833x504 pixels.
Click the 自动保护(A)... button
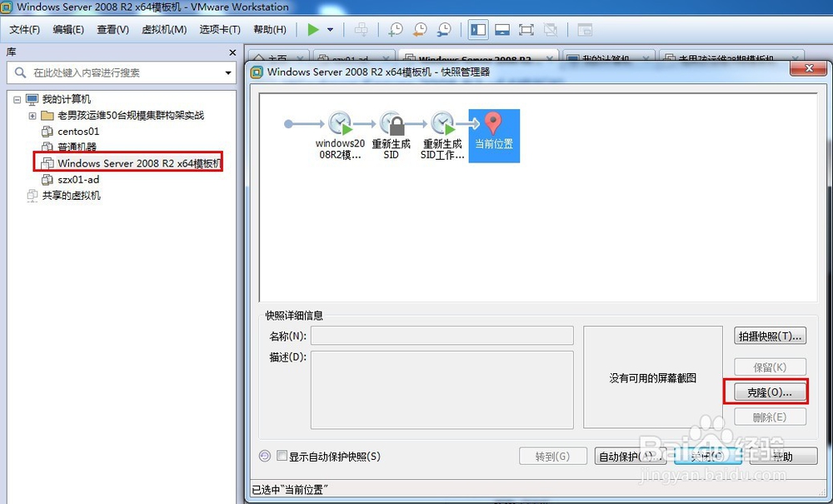tap(630, 457)
